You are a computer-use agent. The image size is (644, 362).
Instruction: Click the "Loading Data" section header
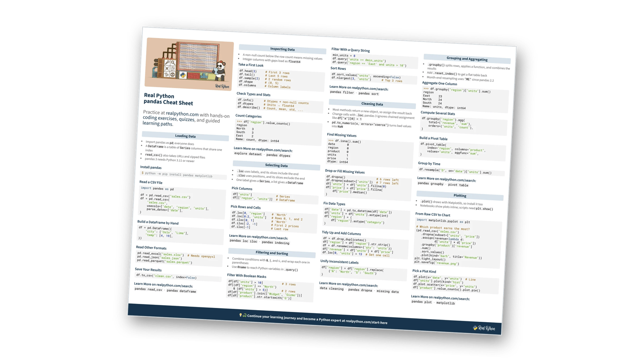[x=185, y=136]
